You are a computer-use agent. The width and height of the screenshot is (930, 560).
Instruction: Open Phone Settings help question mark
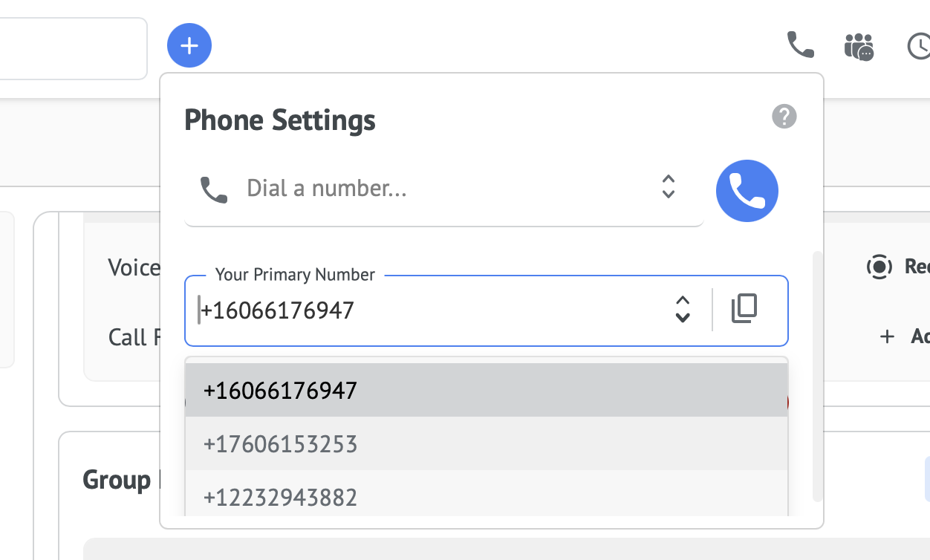(x=784, y=117)
